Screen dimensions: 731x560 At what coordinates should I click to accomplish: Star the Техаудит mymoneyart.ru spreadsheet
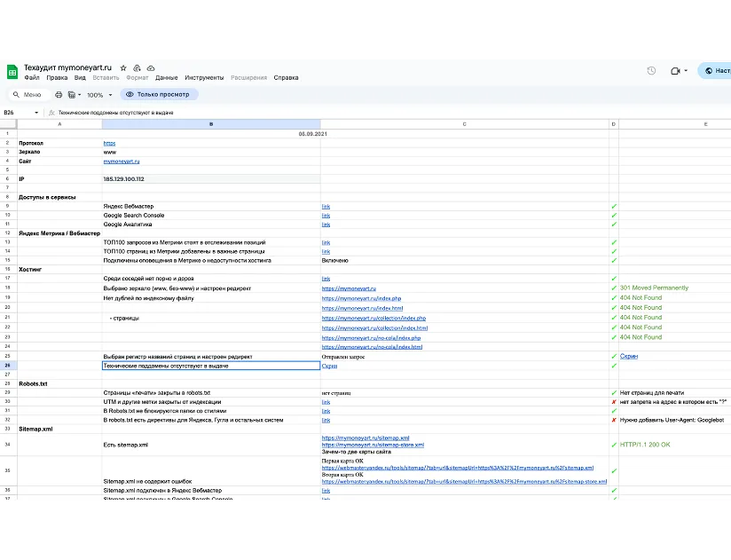(123, 67)
